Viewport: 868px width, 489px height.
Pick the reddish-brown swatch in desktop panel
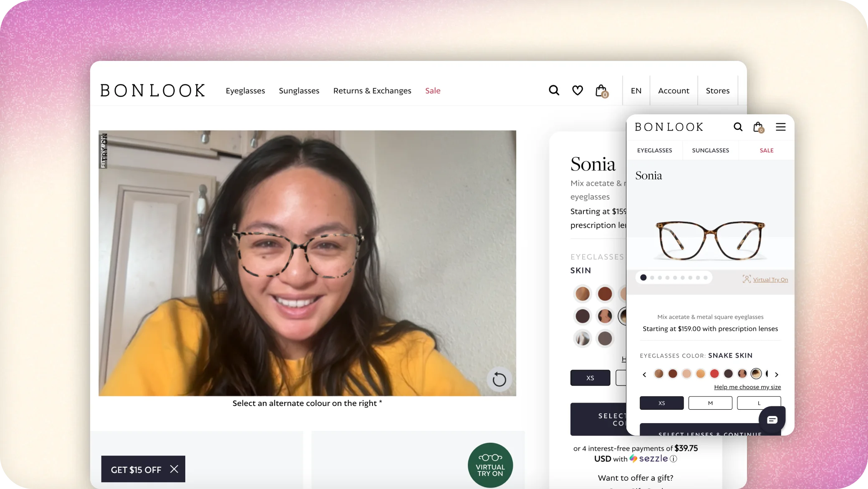tap(605, 294)
